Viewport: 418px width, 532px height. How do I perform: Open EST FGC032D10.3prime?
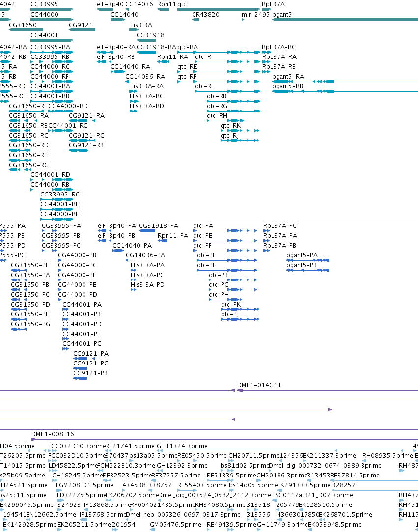pyautogui.click(x=77, y=446)
